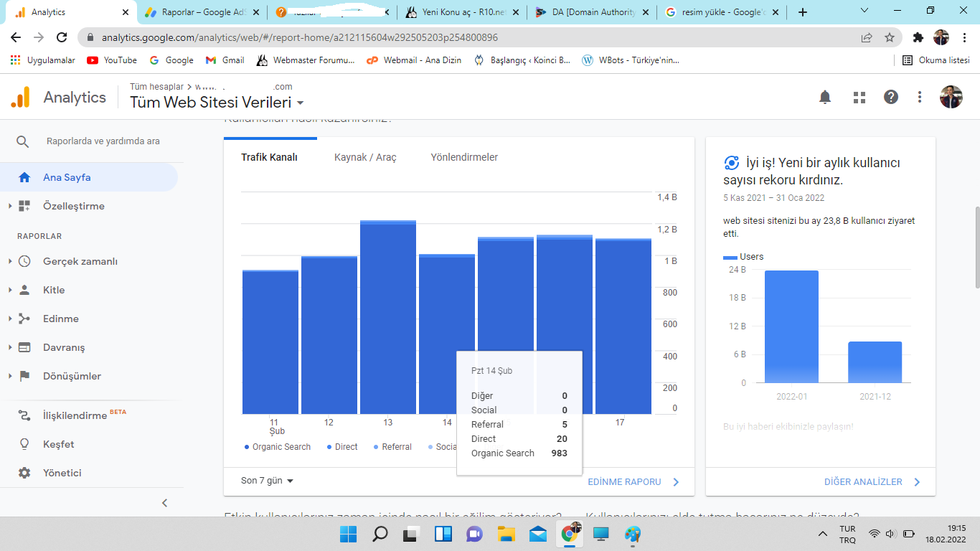Open the Analytics help question mark
Screen dimensions: 980x551
891,97
